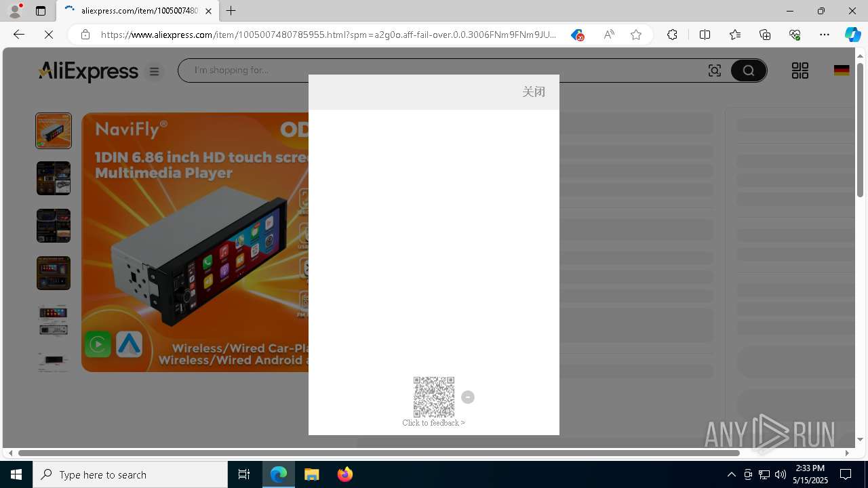
Task: Click taskbar search box
Action: pyautogui.click(x=130, y=474)
